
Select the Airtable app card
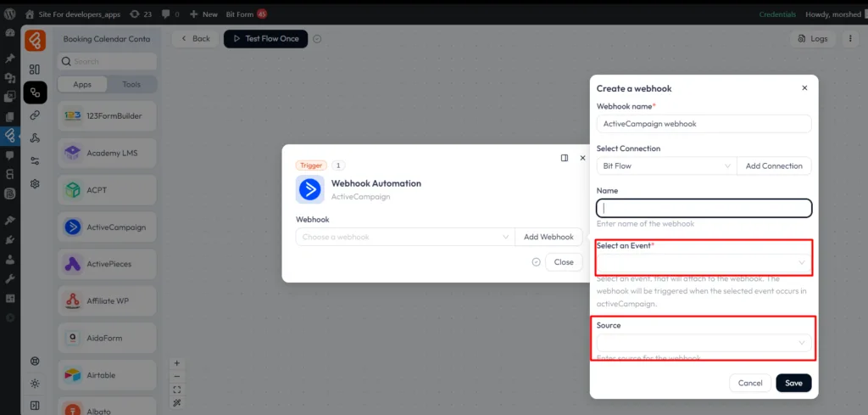[107, 375]
